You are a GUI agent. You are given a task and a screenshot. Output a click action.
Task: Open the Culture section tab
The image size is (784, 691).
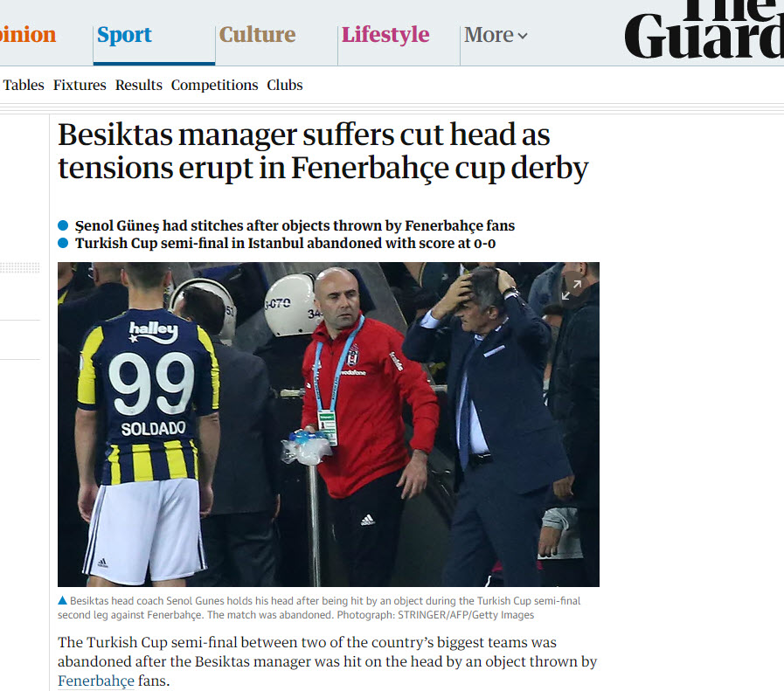tap(258, 35)
